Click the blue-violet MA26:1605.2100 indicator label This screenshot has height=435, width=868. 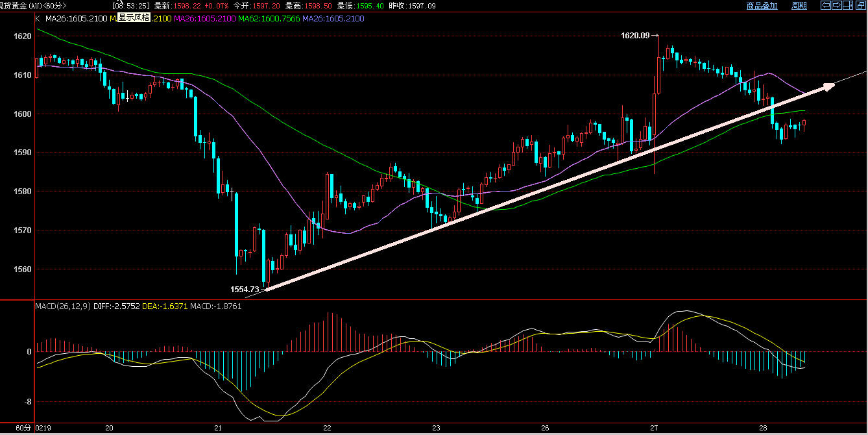pos(333,19)
